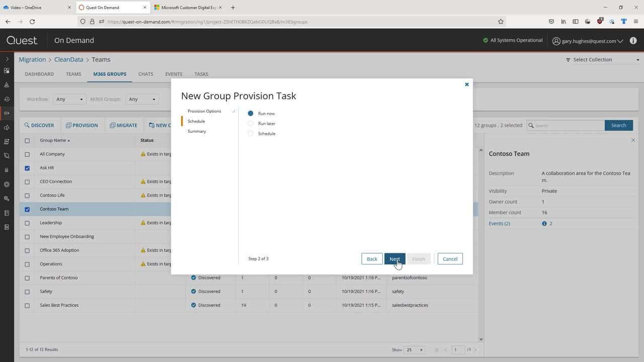Select the Schedule radio button
The width and height of the screenshot is (644, 362).
[x=251, y=133]
